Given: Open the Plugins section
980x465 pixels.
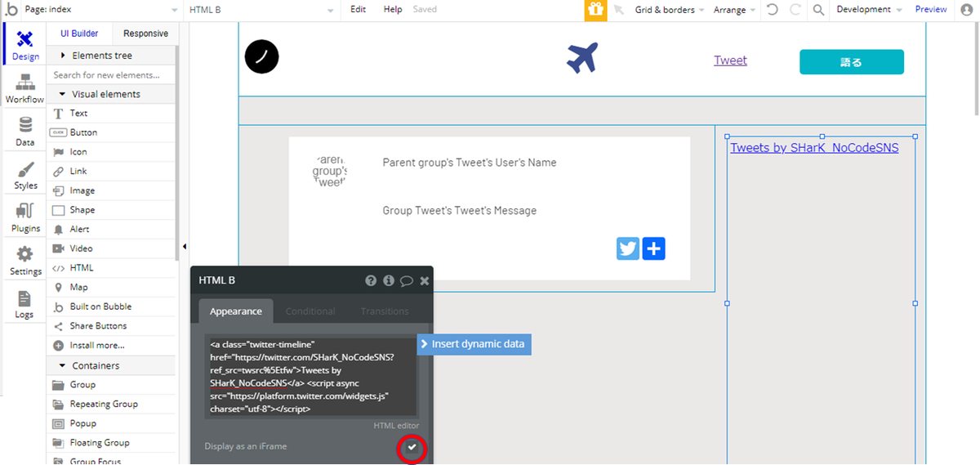Looking at the screenshot, I should coord(25,217).
